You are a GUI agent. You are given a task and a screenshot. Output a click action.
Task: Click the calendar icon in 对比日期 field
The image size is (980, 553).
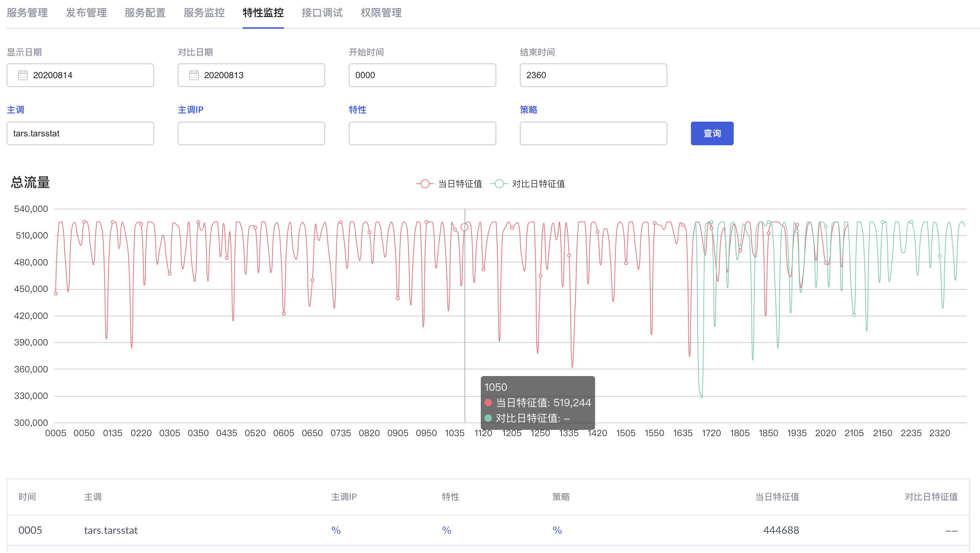(x=194, y=75)
